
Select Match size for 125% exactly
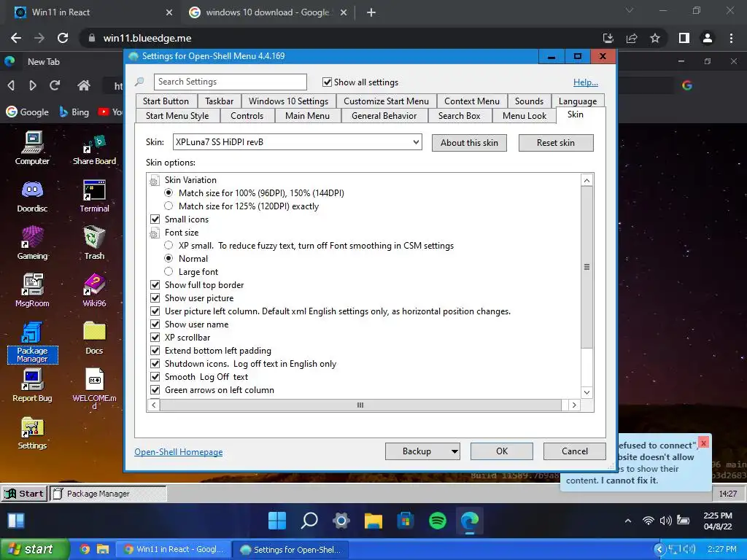coord(169,206)
